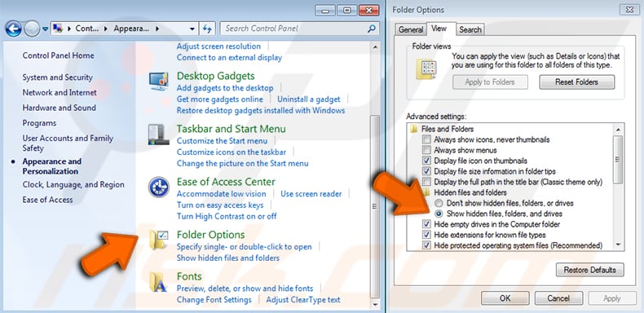
Task: Click Specify single- or double-click to open
Action: point(244,246)
